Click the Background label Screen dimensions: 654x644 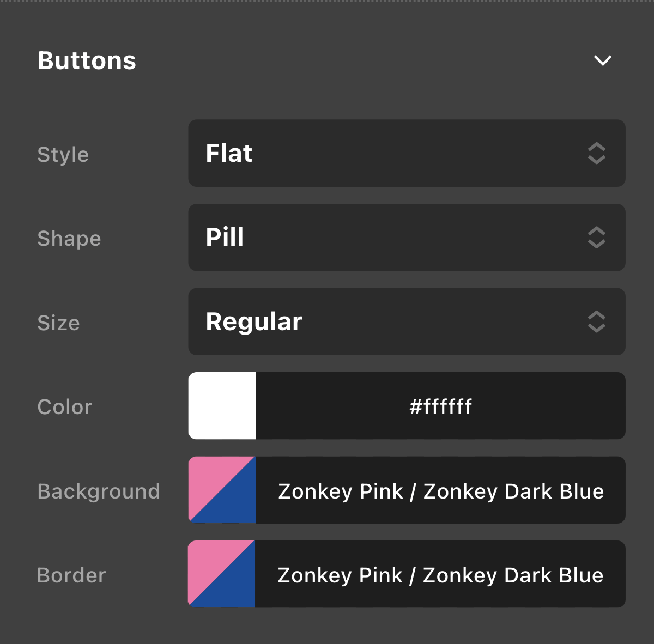(99, 491)
